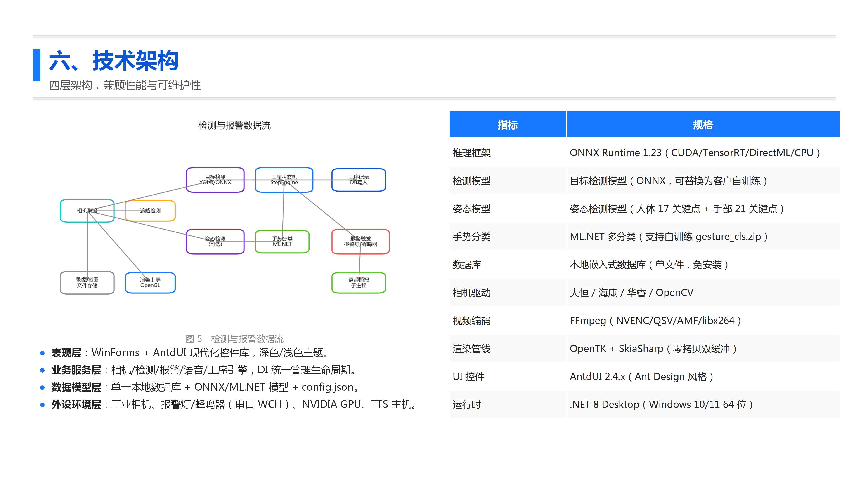Click the '指标' table header
Image resolution: width=868 pixels, height=488 pixels.
508,124
